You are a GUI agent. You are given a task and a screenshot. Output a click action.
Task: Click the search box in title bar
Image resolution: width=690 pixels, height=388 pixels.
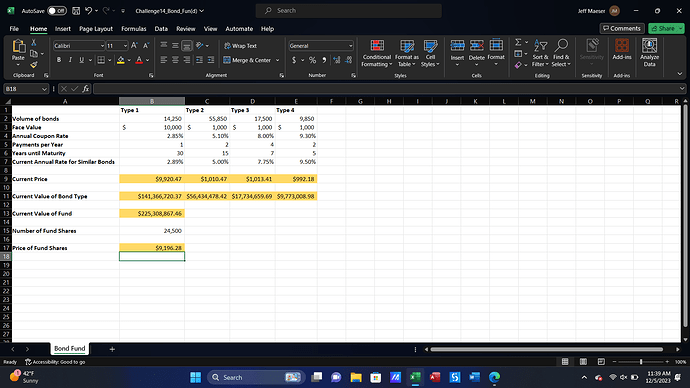point(349,11)
